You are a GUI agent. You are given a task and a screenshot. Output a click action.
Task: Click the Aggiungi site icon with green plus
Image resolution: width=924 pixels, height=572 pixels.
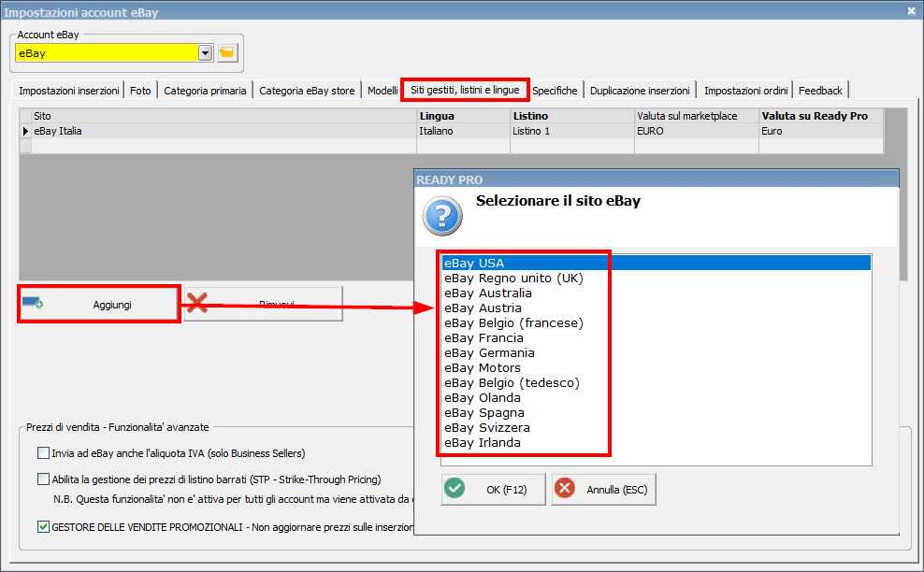pos(33,304)
